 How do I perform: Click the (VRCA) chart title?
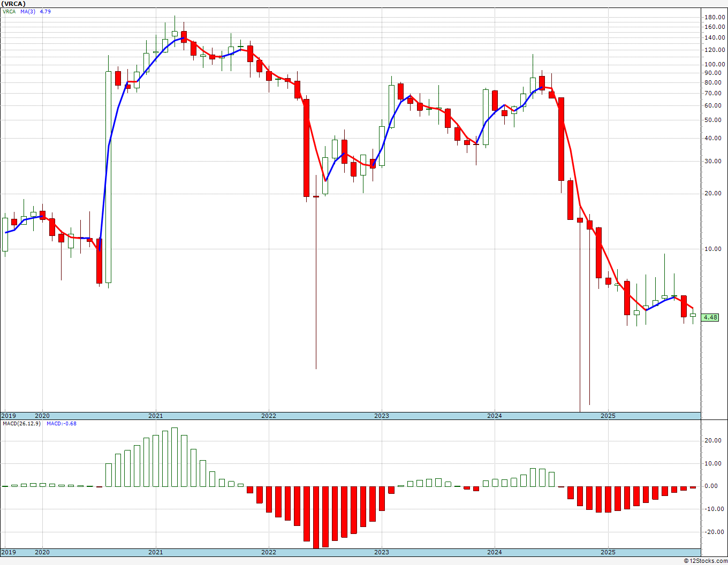click(13, 4)
